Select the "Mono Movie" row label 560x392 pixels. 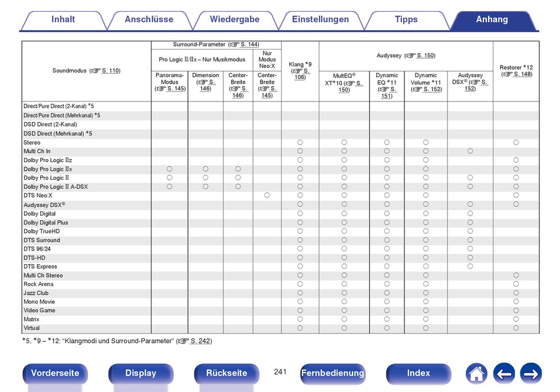click(x=39, y=302)
